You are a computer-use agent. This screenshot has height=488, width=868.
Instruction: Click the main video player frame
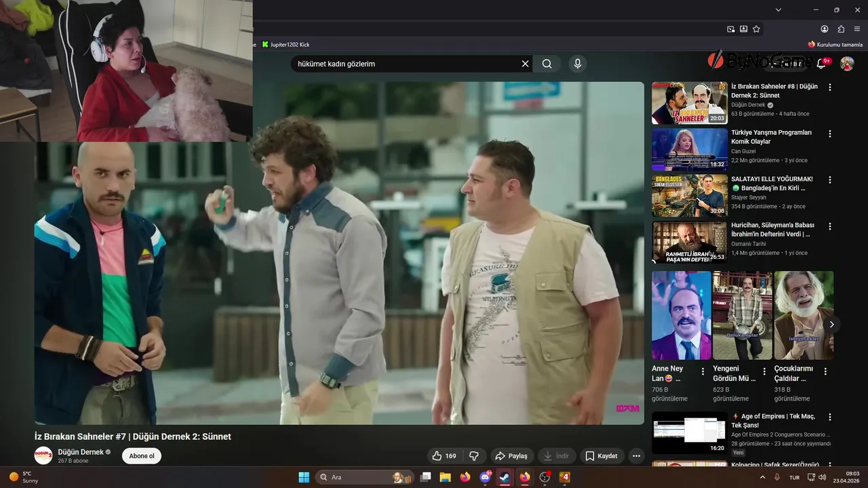pos(339,253)
